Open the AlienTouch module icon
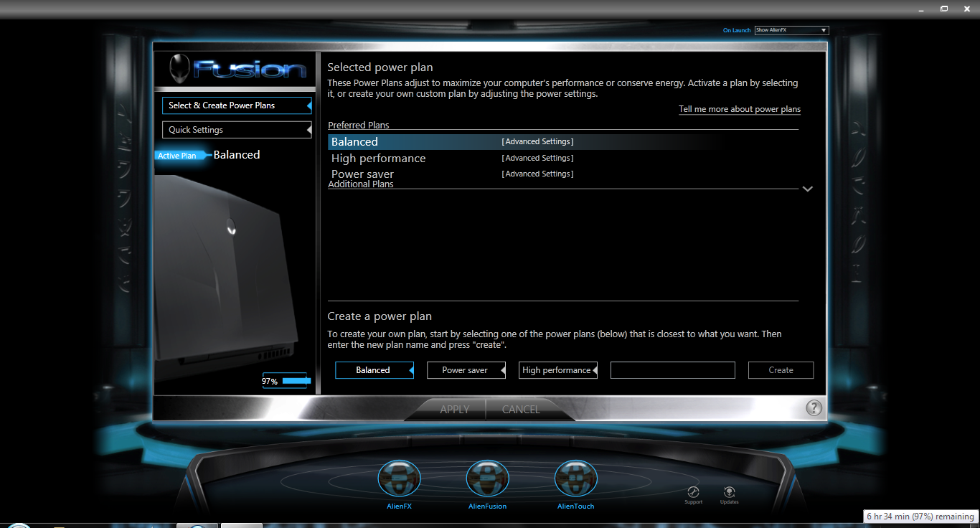Image resolution: width=980 pixels, height=528 pixels. tap(576, 479)
